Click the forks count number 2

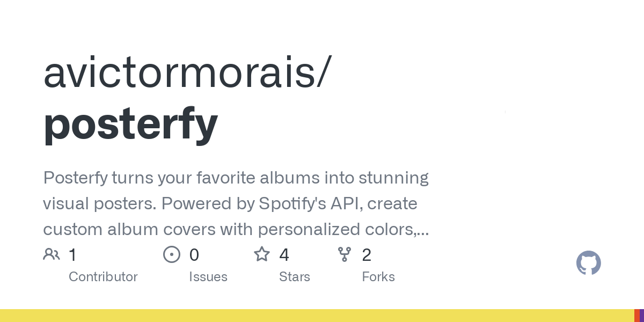coord(367,255)
